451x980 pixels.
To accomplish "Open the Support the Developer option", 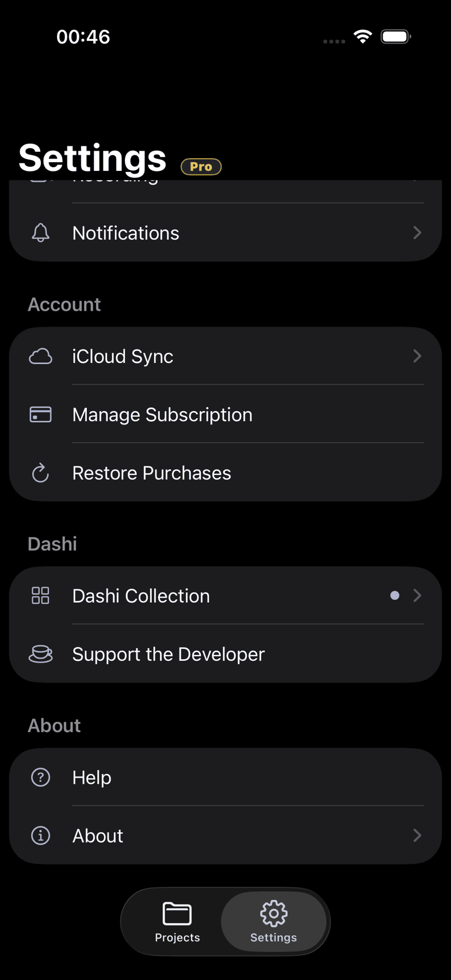I will 225,654.
